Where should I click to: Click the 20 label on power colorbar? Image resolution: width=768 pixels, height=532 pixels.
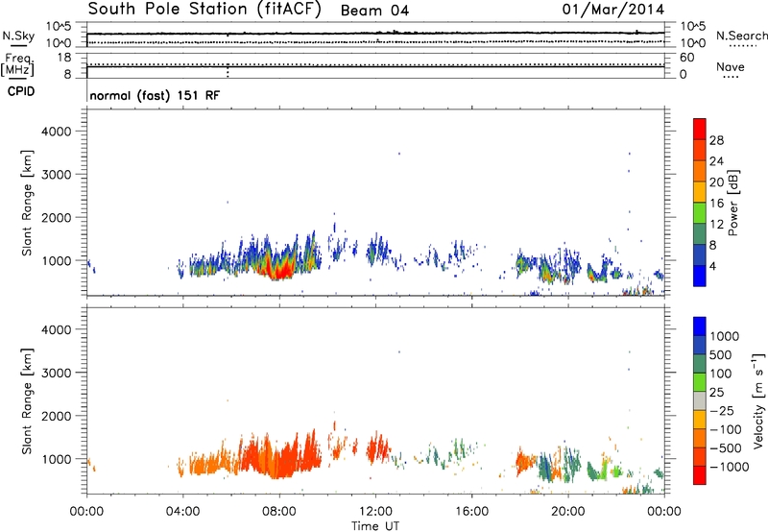716,182
